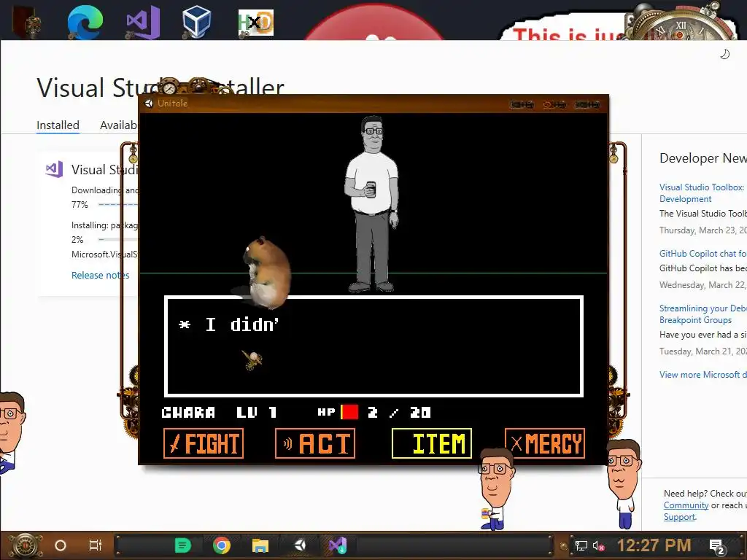Select the ACT battle button
The width and height of the screenshot is (747, 560).
click(315, 443)
